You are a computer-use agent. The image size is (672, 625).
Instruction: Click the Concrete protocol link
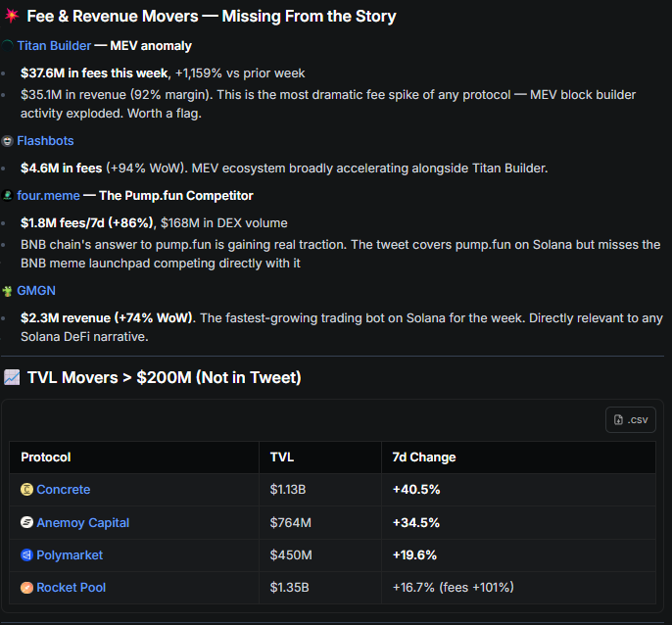64,490
